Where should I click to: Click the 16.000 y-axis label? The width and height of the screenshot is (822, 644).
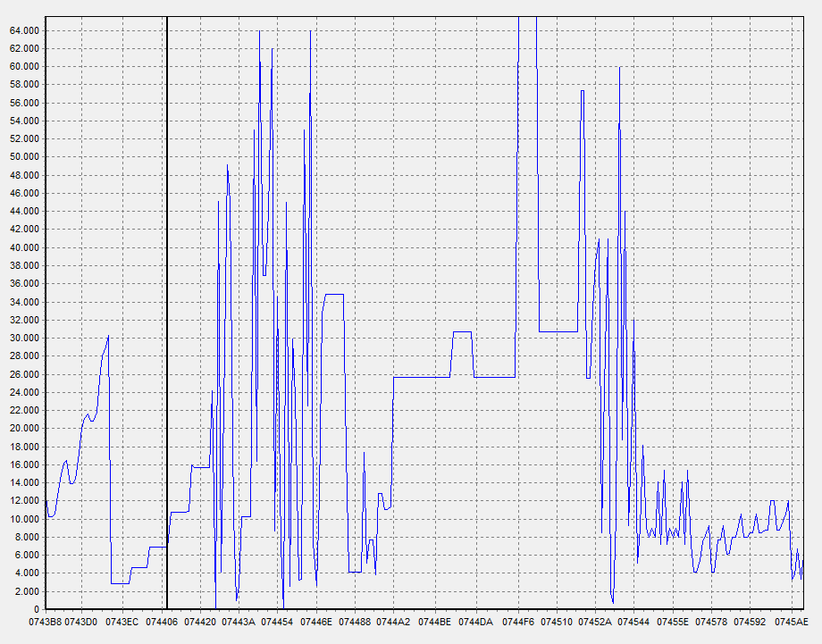coord(24,464)
